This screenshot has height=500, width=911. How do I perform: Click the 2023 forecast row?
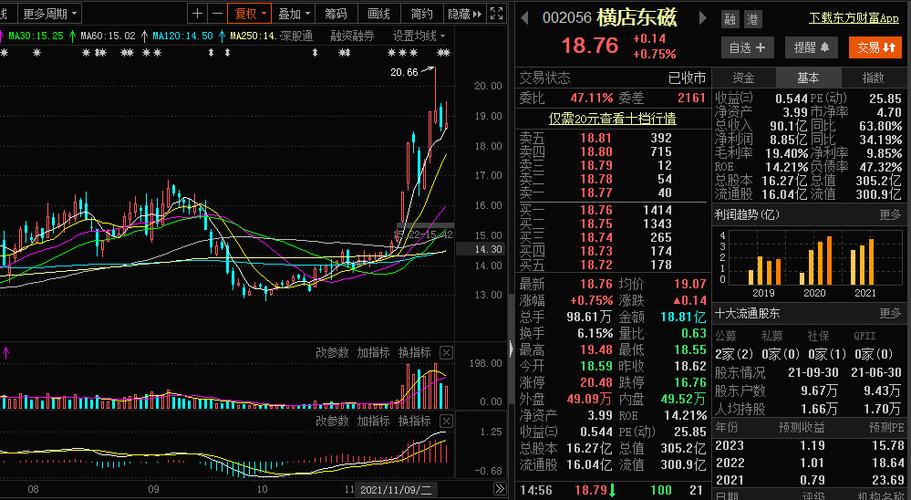click(x=809, y=446)
